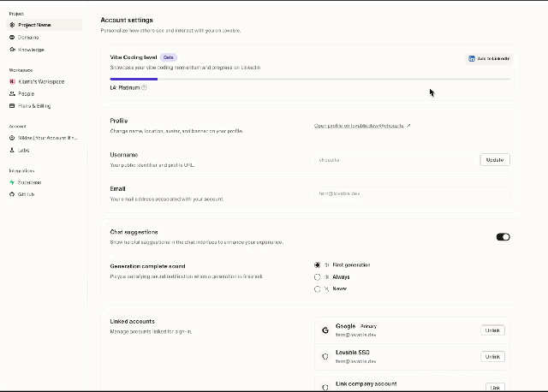Screen dimensions: 548x392
Task: Click the Update username button
Action: (x=495, y=160)
